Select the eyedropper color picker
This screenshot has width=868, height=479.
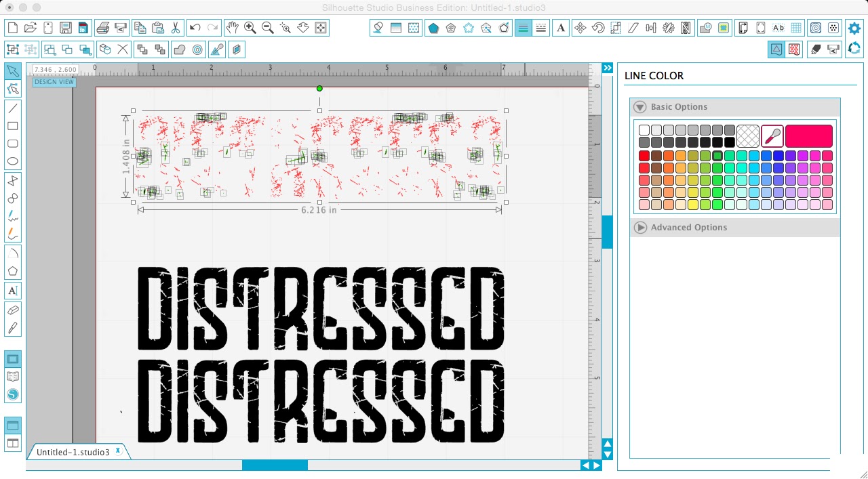coord(772,136)
